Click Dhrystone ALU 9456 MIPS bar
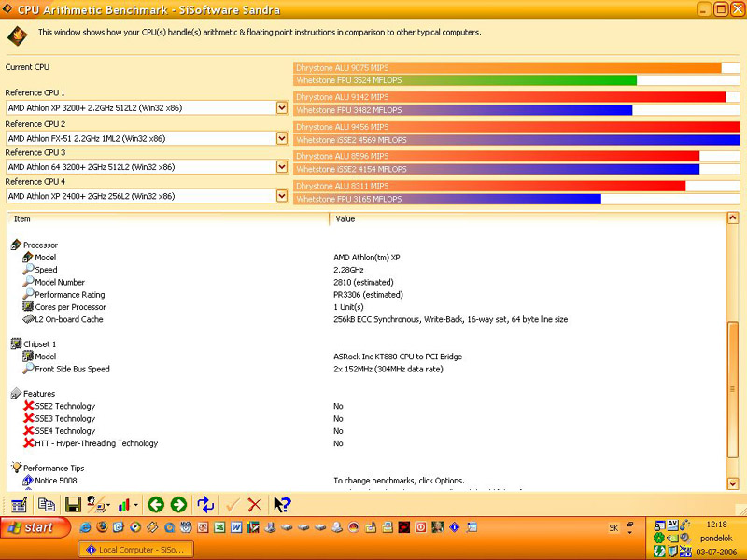 516,127
